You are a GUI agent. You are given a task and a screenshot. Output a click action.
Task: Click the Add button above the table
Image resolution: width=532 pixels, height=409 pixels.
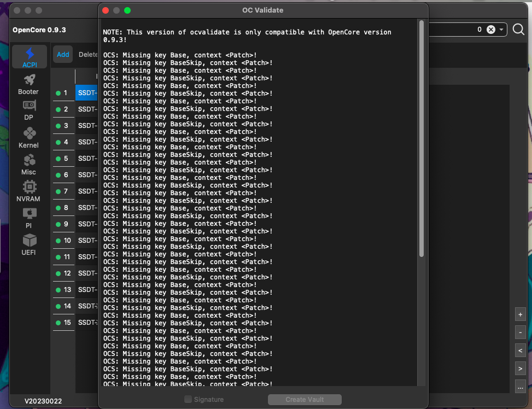[62, 54]
